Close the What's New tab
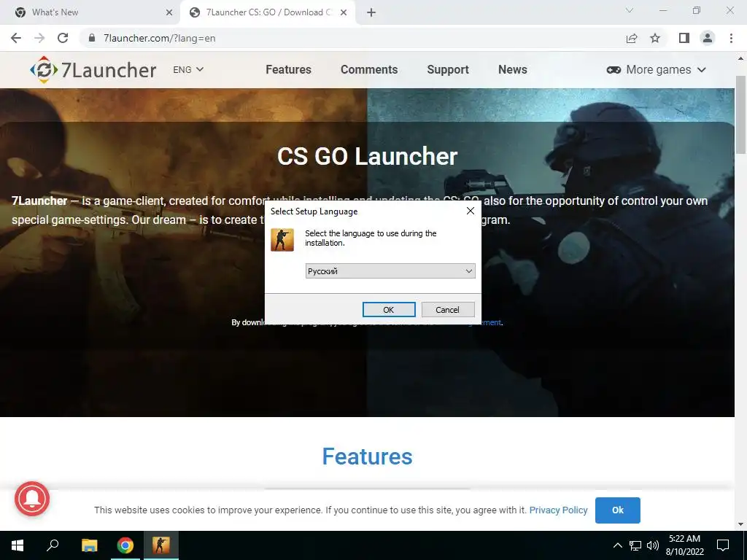The image size is (747, 560). coord(169,12)
